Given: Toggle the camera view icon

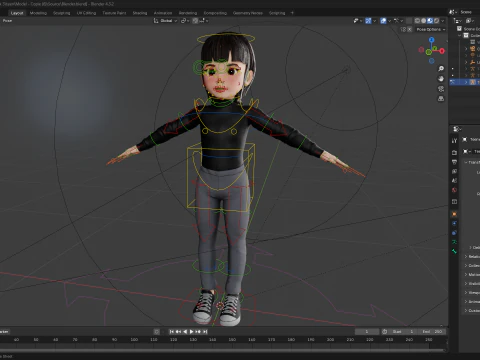Looking at the screenshot, I should pyautogui.click(x=441, y=89).
